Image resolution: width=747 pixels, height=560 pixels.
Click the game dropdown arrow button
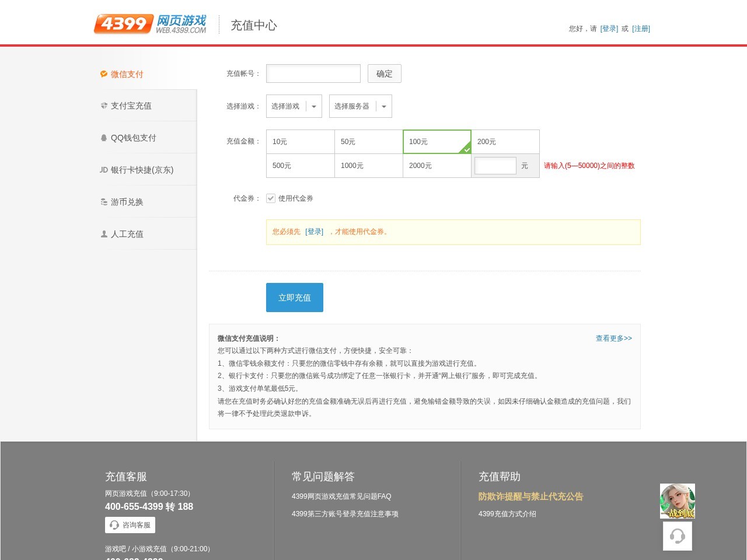314,106
